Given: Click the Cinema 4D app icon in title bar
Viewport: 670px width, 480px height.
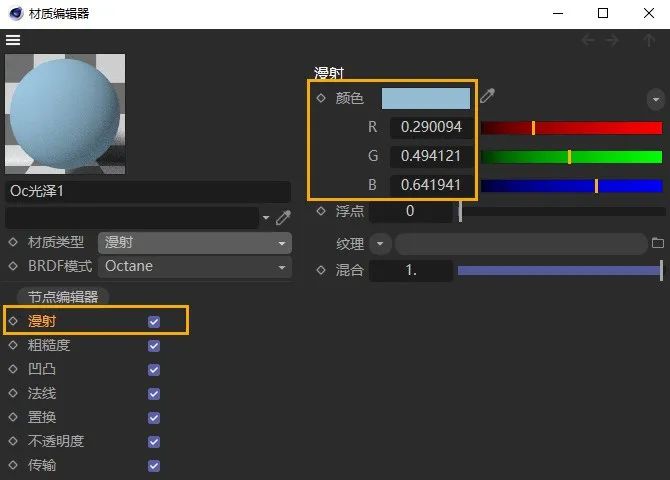Looking at the screenshot, I should point(16,13).
